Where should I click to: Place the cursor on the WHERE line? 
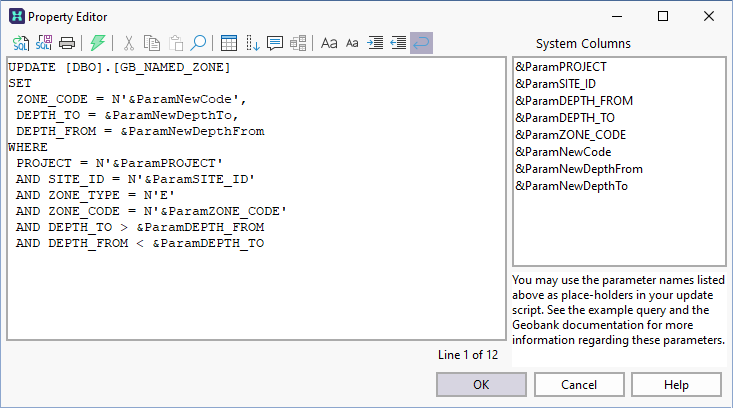tap(28, 147)
